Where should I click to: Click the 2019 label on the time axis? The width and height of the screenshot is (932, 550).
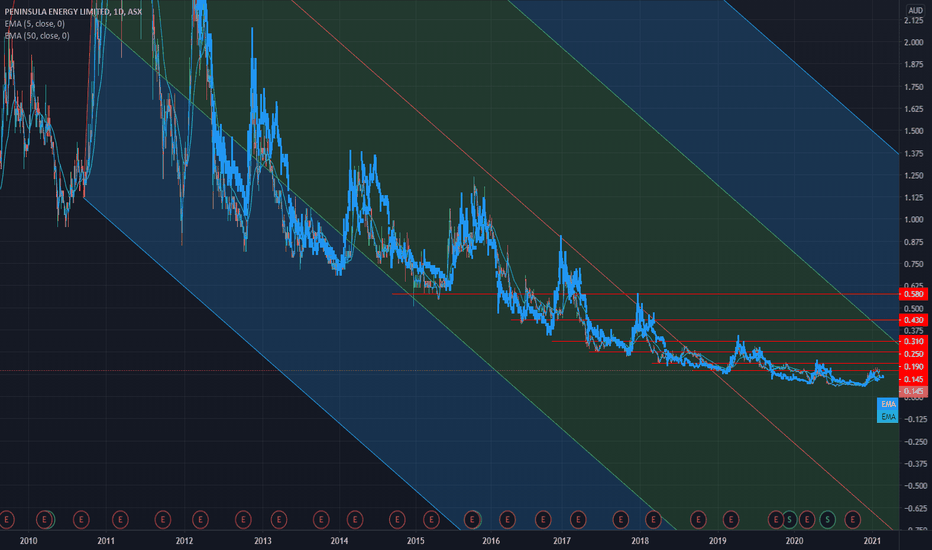pyautogui.click(x=717, y=540)
